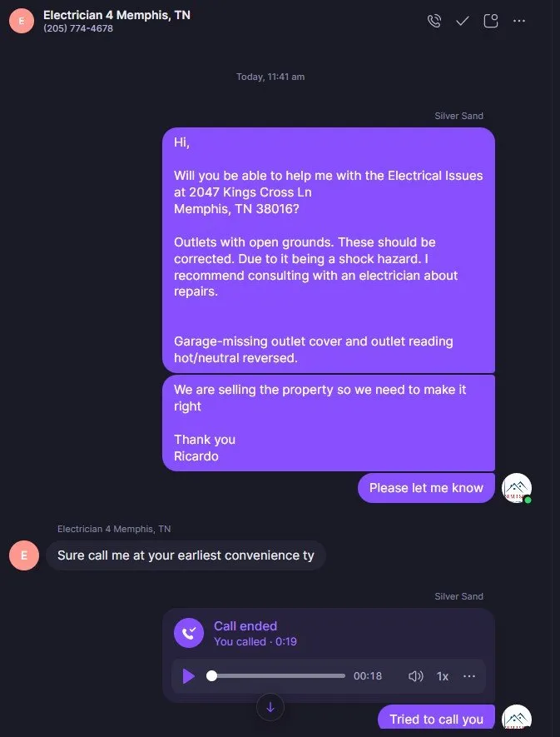Mark conversation done with checkmark icon
Image resolution: width=560 pixels, height=737 pixels.
(x=463, y=21)
